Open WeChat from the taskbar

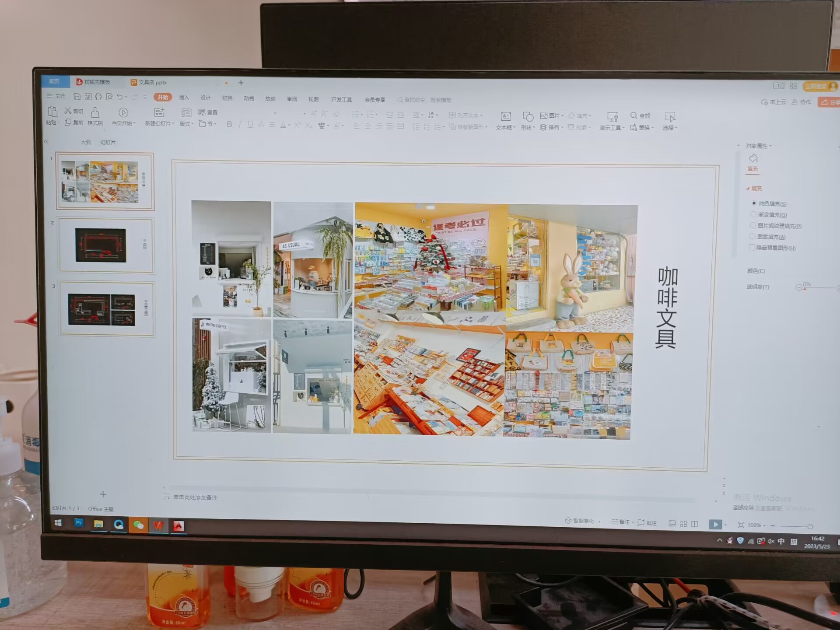point(138,525)
